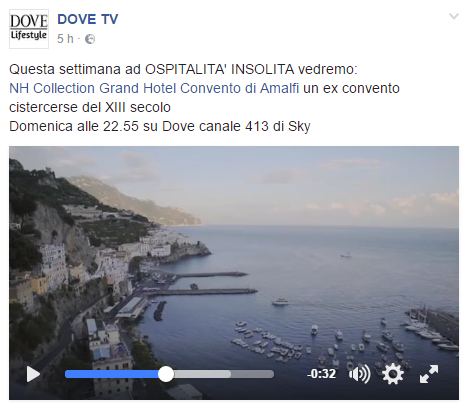471x416 pixels.
Task: Expand the video to fullscreen
Action: 429,374
